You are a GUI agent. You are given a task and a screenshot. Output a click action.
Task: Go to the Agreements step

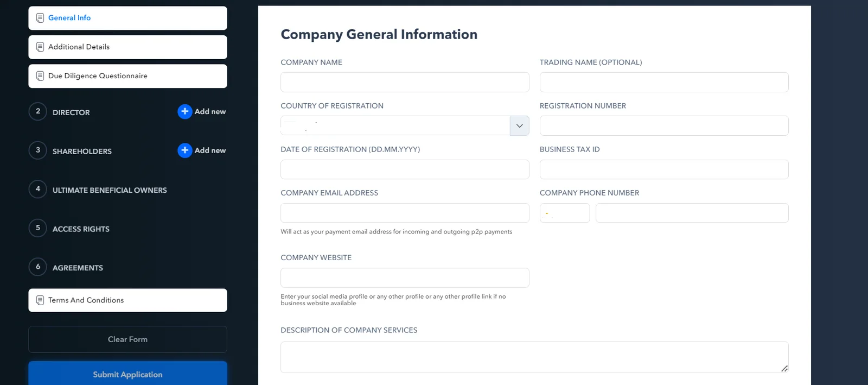[x=78, y=268]
